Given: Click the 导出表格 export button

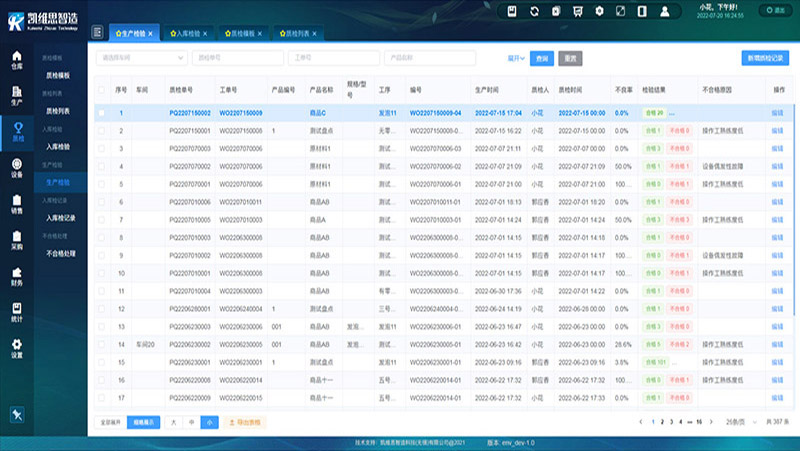Looking at the screenshot, I should point(244,422).
